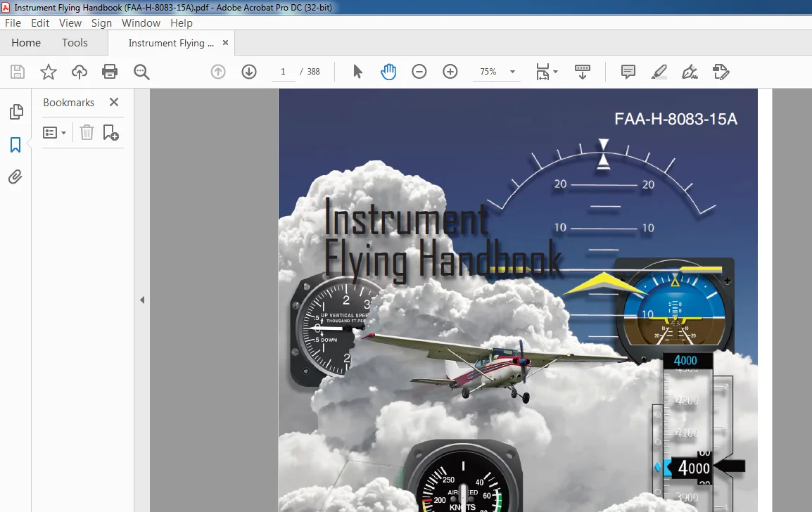The image size is (812, 512).
Task: Click the cloud upload icon
Action: (80, 72)
